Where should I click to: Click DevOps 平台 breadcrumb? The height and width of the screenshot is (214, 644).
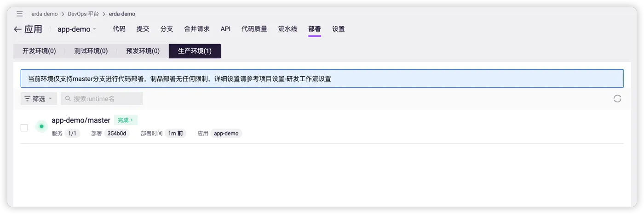[x=83, y=14]
